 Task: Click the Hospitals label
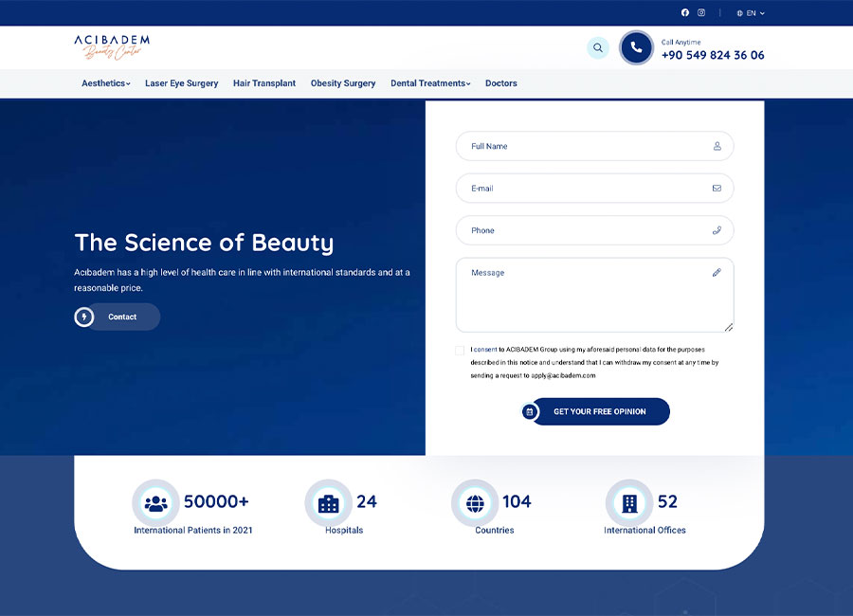click(x=344, y=530)
